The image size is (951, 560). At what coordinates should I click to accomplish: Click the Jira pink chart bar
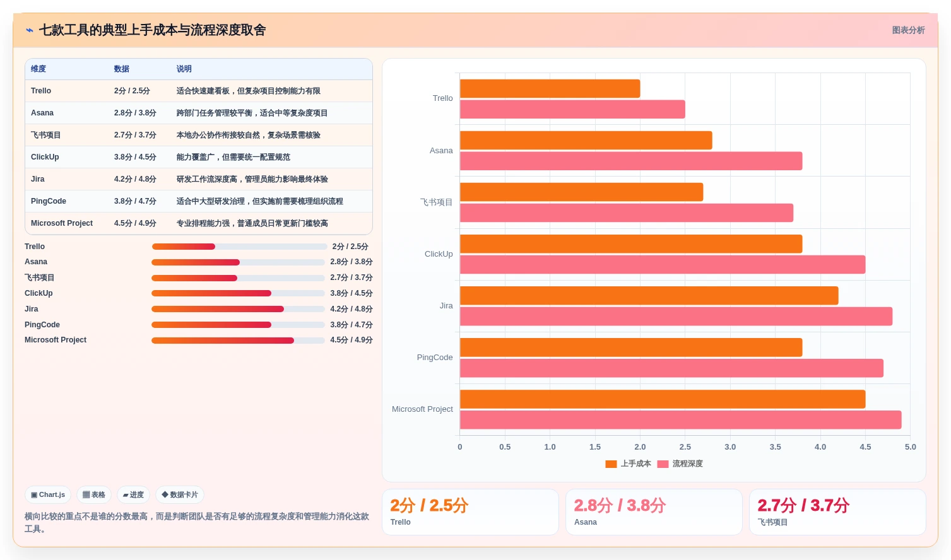[676, 317]
